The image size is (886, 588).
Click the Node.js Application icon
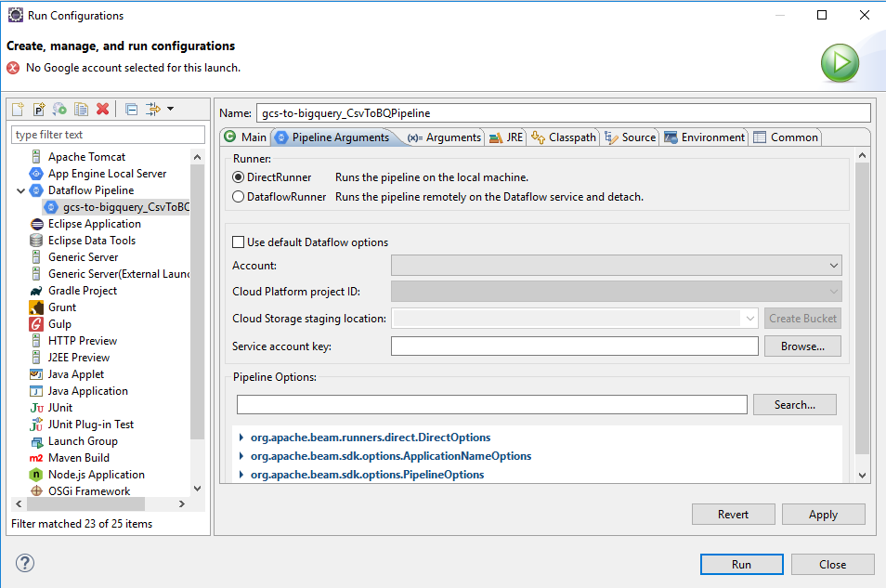[36, 475]
